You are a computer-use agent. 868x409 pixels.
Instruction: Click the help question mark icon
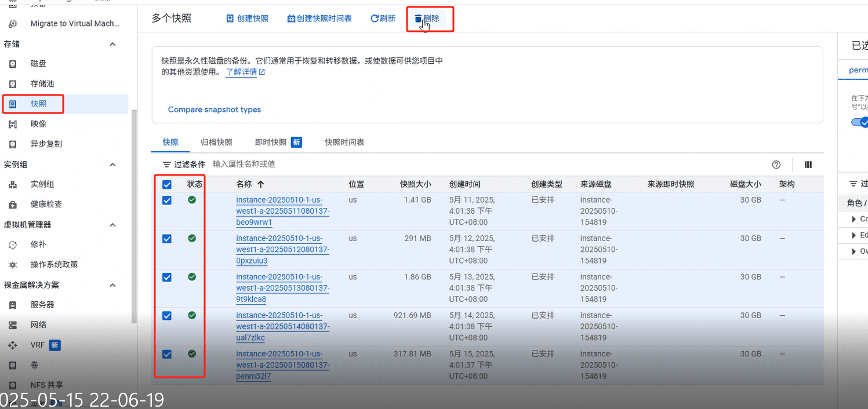[x=776, y=165]
